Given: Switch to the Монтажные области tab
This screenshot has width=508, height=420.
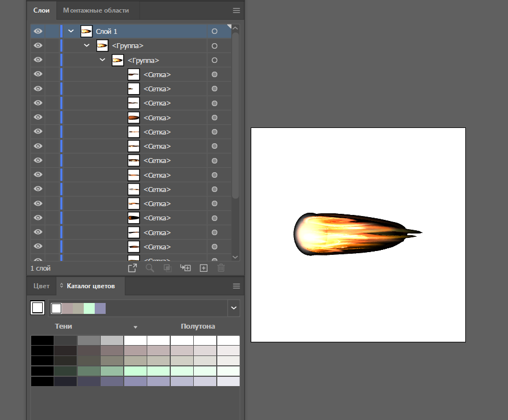Looking at the screenshot, I should coord(96,10).
